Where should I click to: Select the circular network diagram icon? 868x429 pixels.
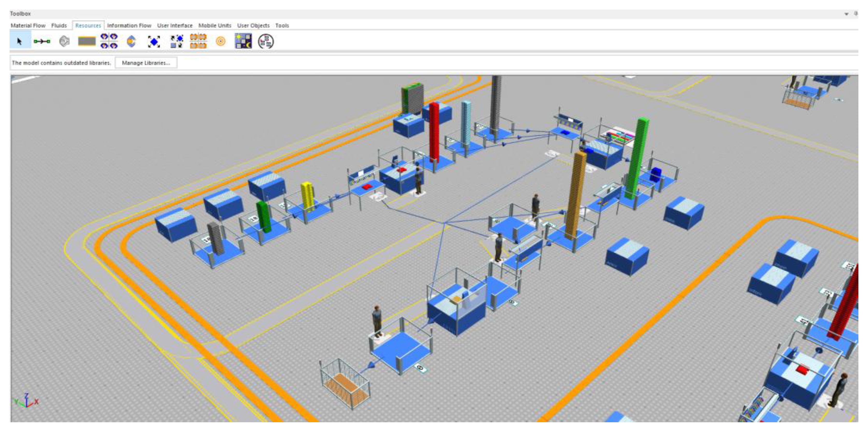tap(265, 41)
